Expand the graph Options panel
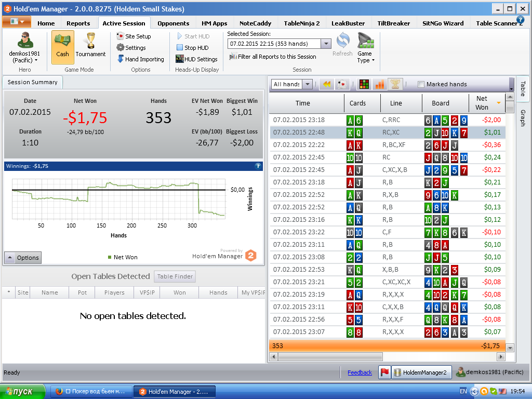The image size is (532, 399). [x=23, y=258]
